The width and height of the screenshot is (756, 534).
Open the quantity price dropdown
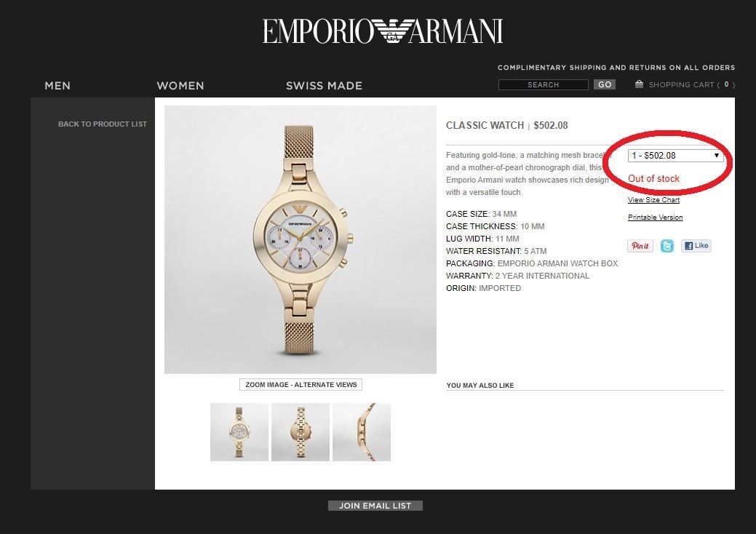point(675,156)
